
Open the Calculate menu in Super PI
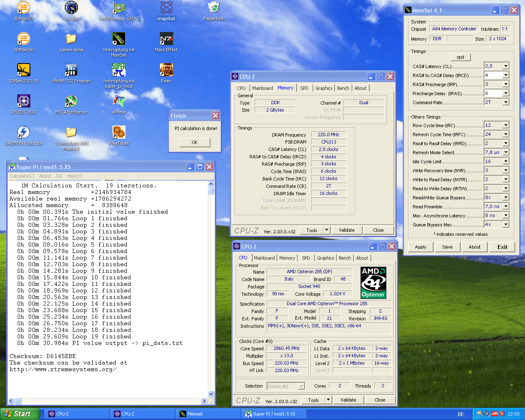click(22, 176)
